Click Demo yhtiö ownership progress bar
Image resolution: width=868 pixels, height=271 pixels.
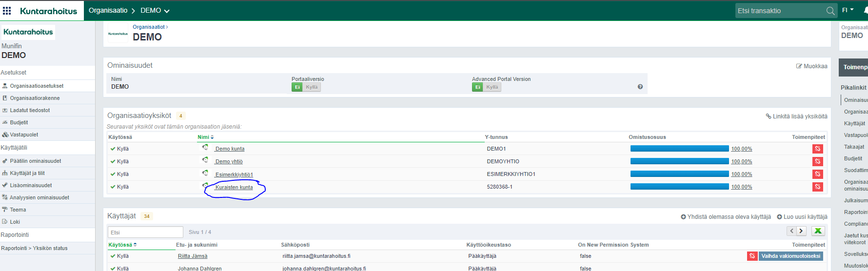pyautogui.click(x=679, y=161)
